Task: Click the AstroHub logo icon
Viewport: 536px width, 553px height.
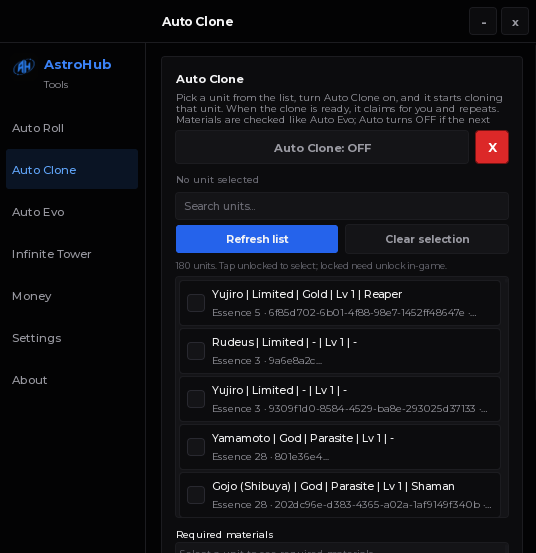Action: click(x=24, y=66)
